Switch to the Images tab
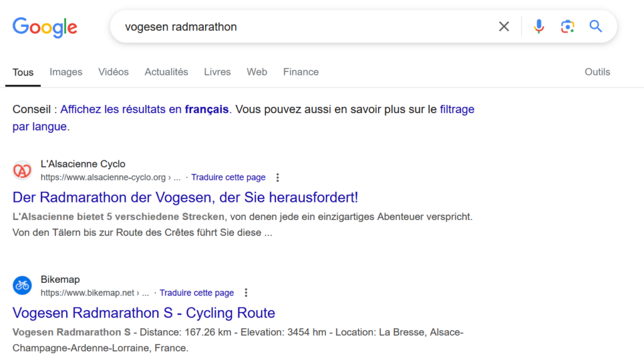 [65, 72]
